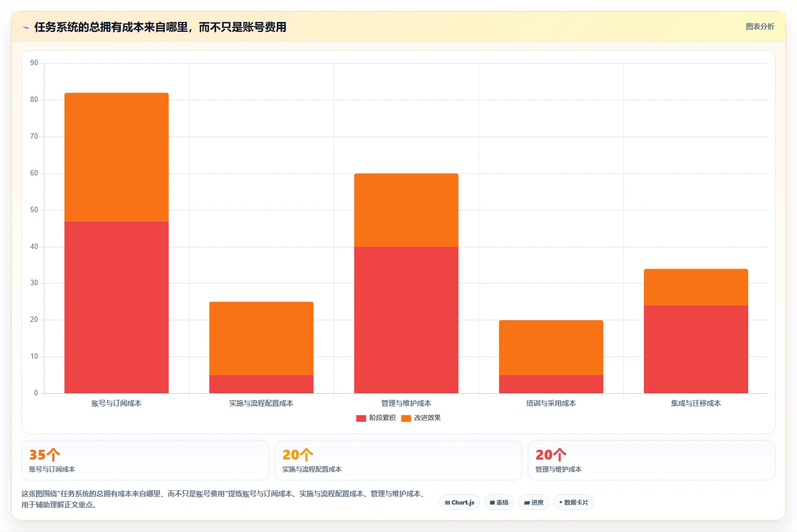Click the 培训与采用成本 x-axis label
This screenshot has height=532, width=797.
pos(551,403)
